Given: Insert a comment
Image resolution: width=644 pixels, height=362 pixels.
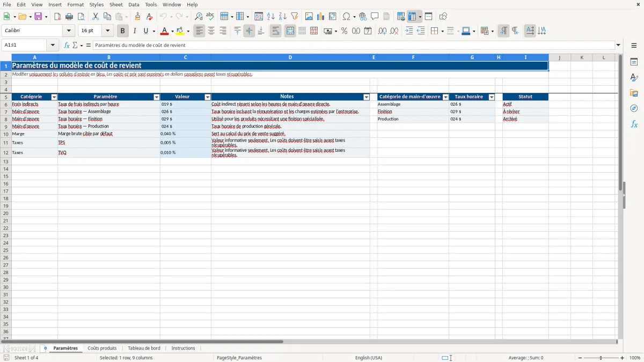Looking at the screenshot, I should tap(375, 17).
